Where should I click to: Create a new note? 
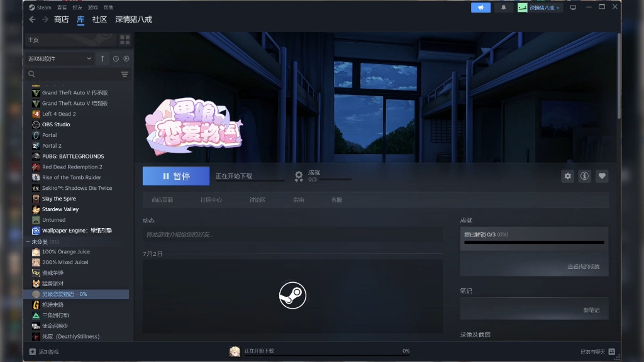tap(591, 310)
